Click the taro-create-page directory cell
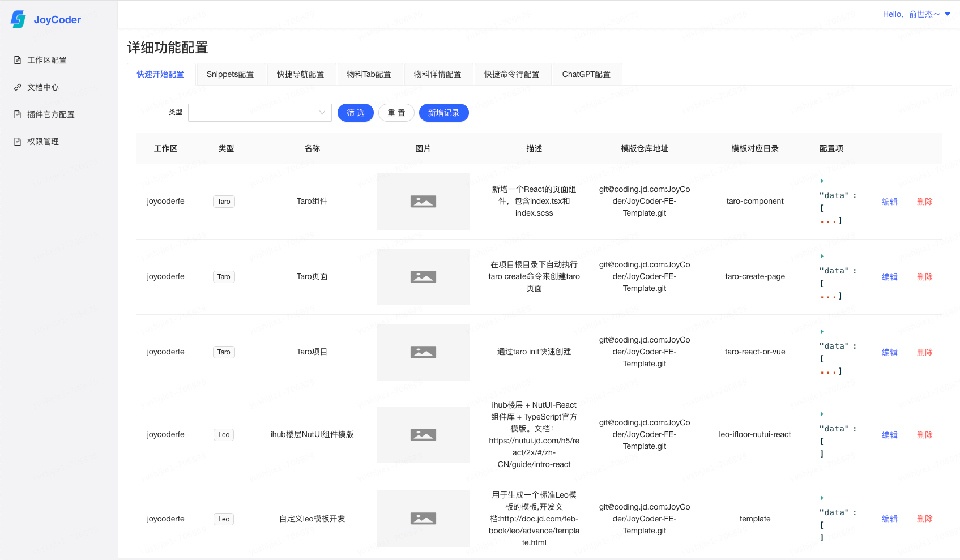 coord(755,277)
